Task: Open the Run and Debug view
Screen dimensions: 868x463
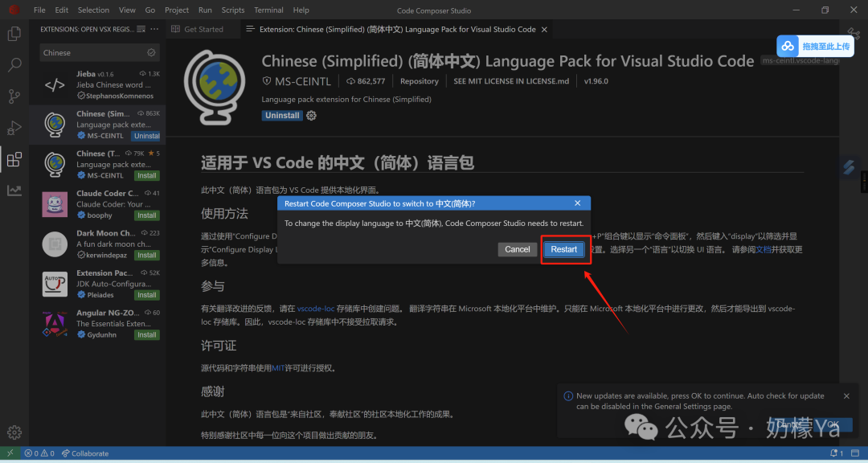Action: (x=14, y=128)
